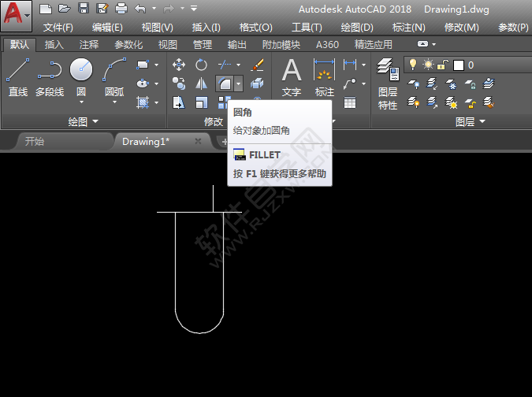Open the 工具(T) menu

[307, 27]
